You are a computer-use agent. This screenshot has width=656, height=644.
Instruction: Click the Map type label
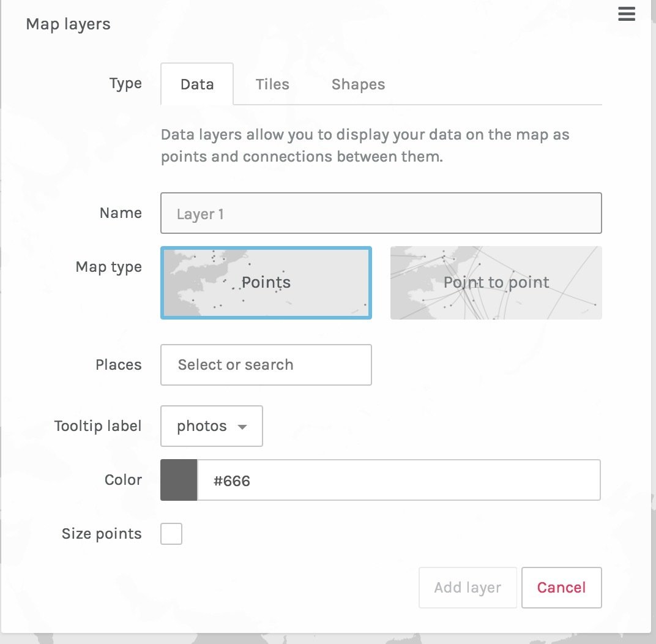click(x=109, y=267)
